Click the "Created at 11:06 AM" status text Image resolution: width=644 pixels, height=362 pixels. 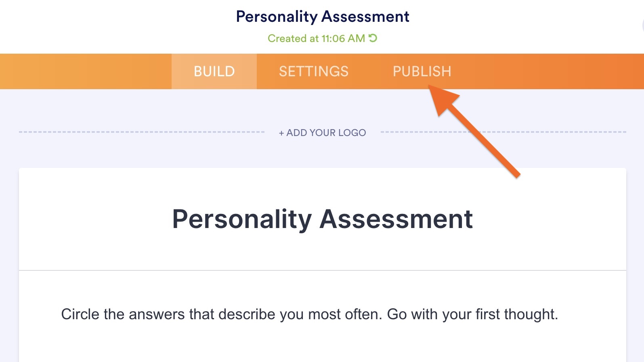pyautogui.click(x=316, y=38)
